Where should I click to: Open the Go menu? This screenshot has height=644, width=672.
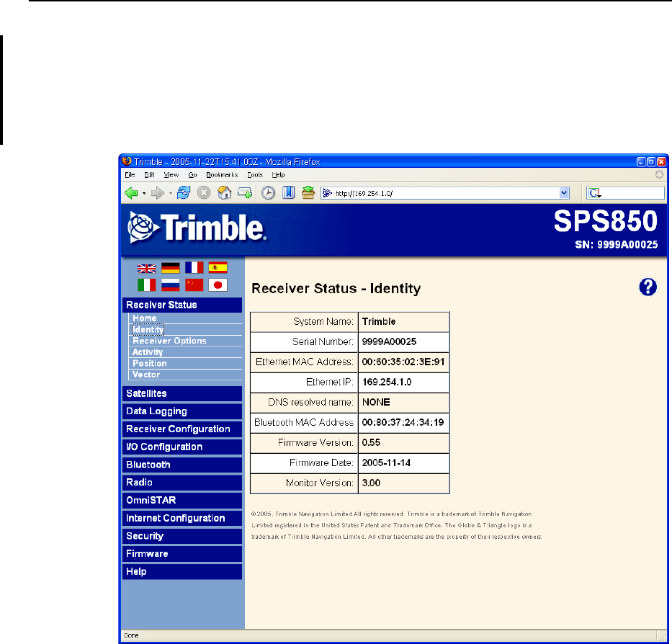(x=192, y=175)
